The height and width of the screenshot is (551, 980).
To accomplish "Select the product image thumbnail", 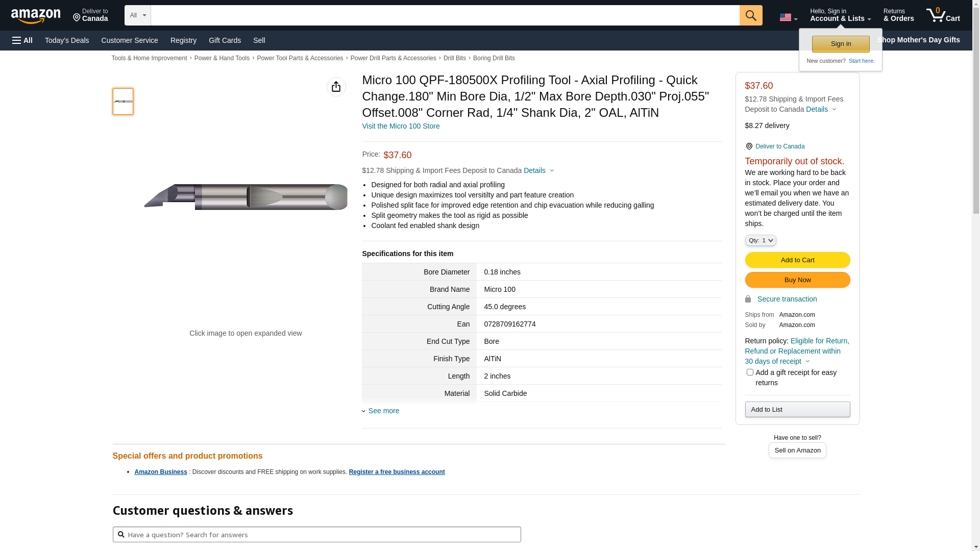I will tap(123, 102).
